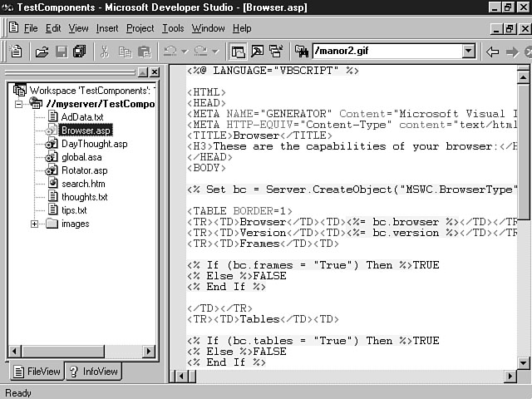The image size is (532, 399).
Task: Toggle the Workspace window toolbar button
Action: point(239,52)
